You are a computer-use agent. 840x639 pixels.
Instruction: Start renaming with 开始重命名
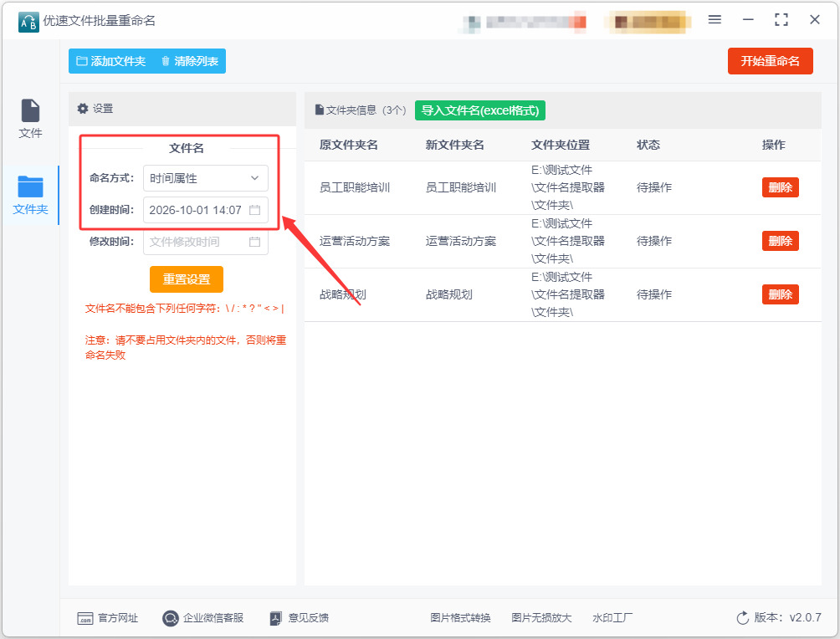pos(770,61)
